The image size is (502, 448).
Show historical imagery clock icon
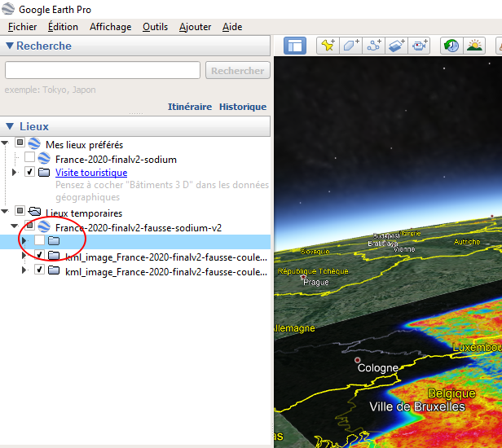[x=451, y=46]
